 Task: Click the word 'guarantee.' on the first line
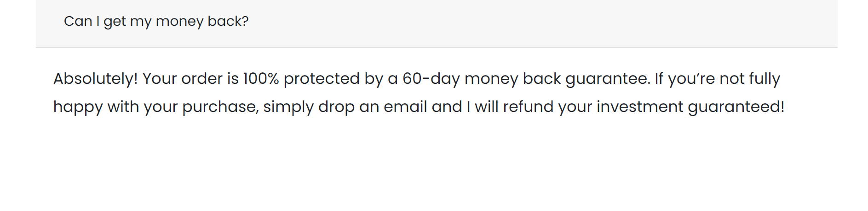pos(608,79)
